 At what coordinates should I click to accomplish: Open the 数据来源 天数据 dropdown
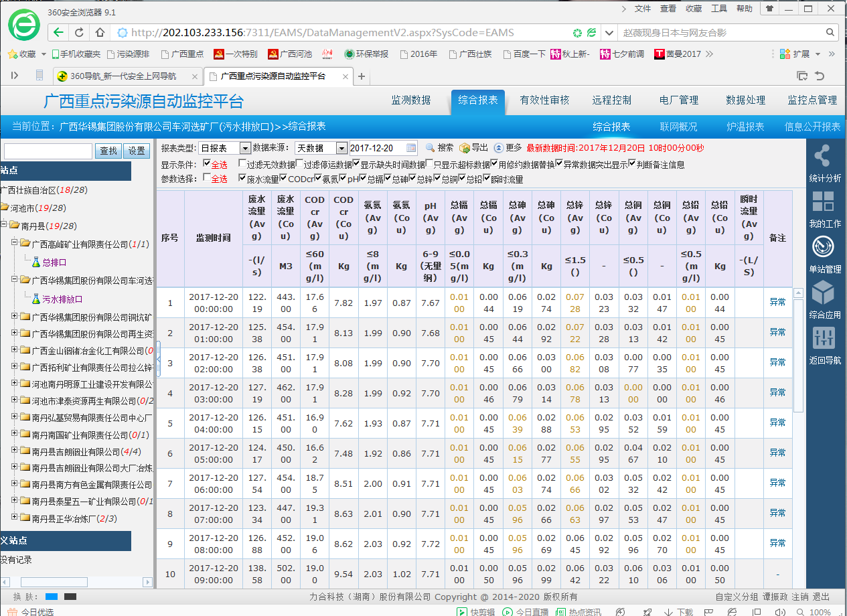tap(321, 148)
